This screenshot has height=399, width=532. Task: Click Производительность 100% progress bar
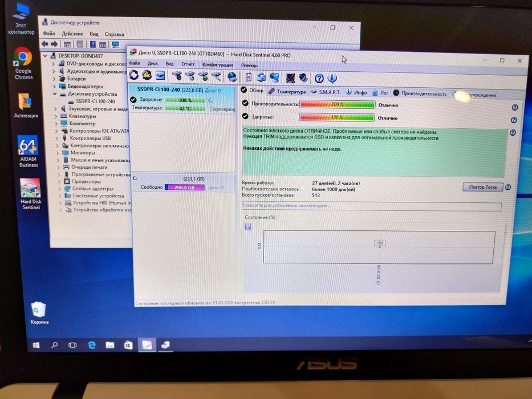pos(337,104)
